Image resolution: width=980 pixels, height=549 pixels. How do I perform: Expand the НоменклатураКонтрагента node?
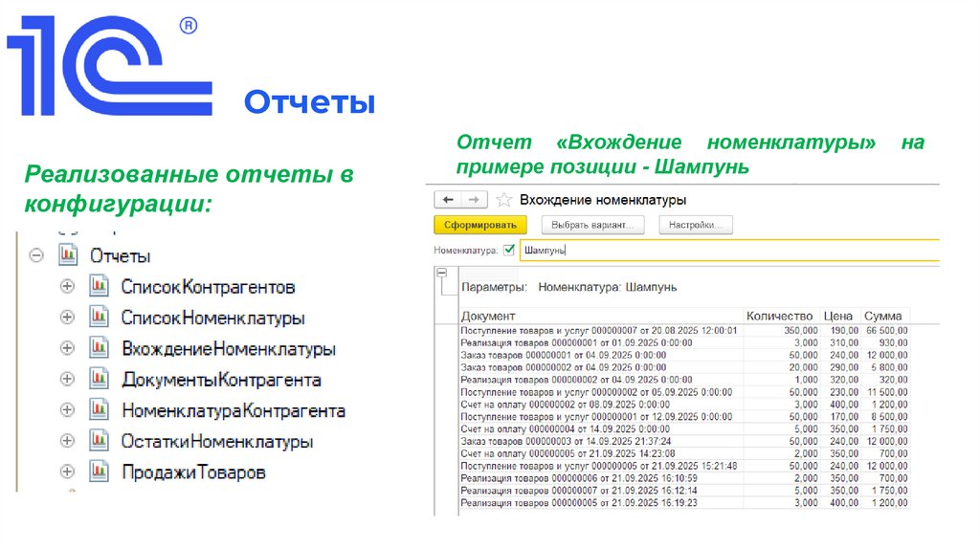[x=67, y=409]
